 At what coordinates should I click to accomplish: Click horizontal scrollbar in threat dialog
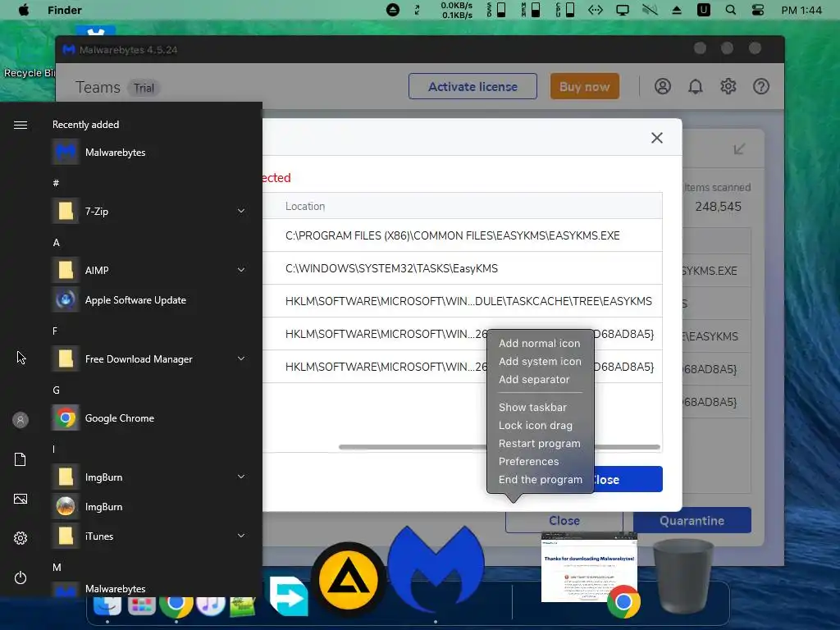click(x=500, y=447)
